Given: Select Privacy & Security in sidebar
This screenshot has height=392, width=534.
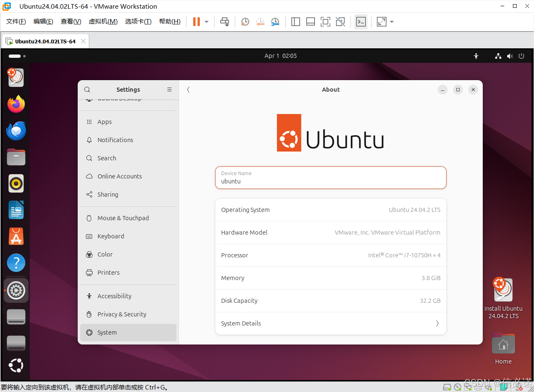Looking at the screenshot, I should [129, 314].
